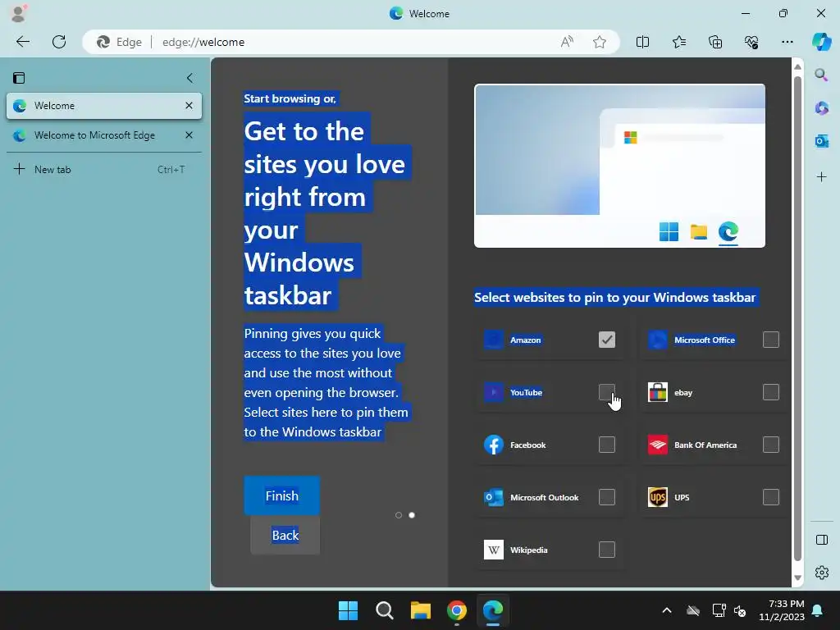Screen dimensions: 840x630
Task: Click the taskbar preview illustration
Action: (619, 166)
